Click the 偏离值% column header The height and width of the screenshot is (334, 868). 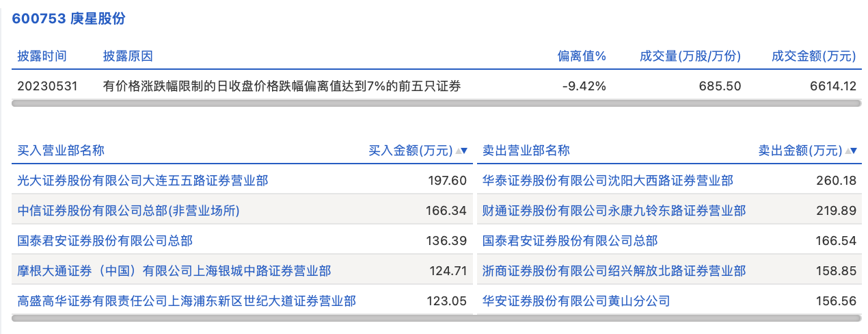582,56
